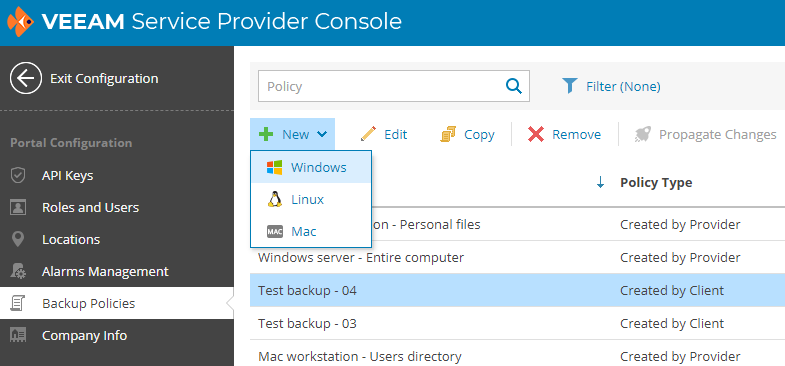Choose Linux from the New menu
The height and width of the screenshot is (366, 785).
coord(311,199)
